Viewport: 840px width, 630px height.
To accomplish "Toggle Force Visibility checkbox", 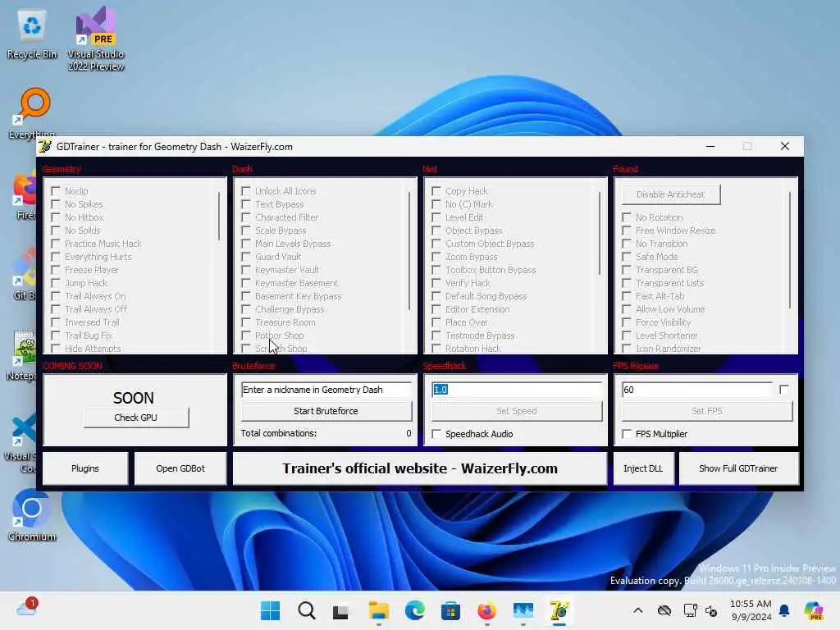I will [626, 322].
